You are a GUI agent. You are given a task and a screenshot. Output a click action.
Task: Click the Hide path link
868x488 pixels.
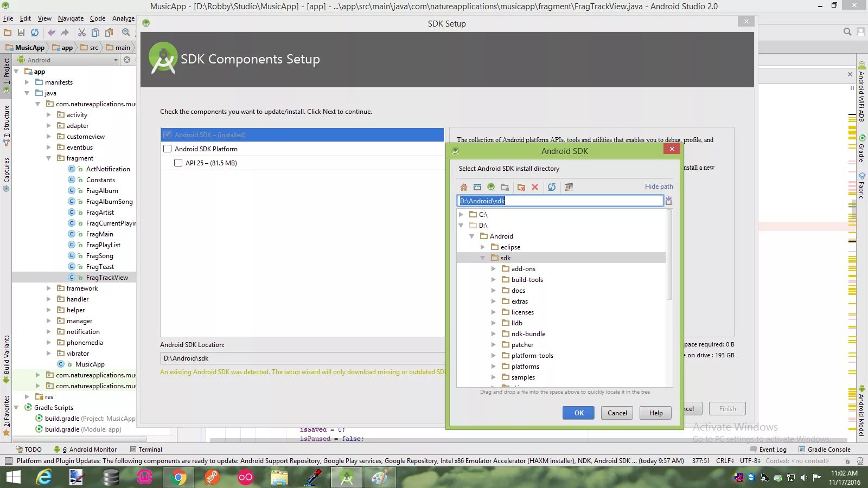[x=659, y=187]
